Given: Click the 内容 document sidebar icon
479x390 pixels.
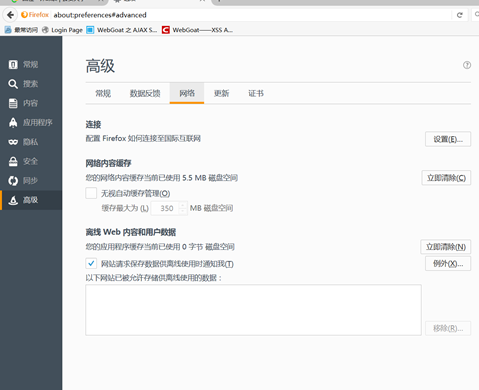Looking at the screenshot, I should 13,103.
